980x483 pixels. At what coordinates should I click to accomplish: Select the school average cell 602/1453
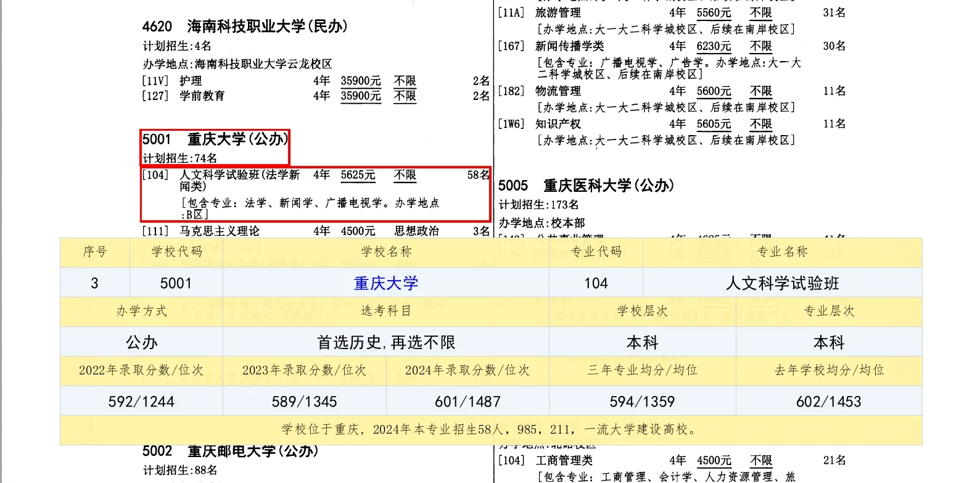click(x=828, y=402)
